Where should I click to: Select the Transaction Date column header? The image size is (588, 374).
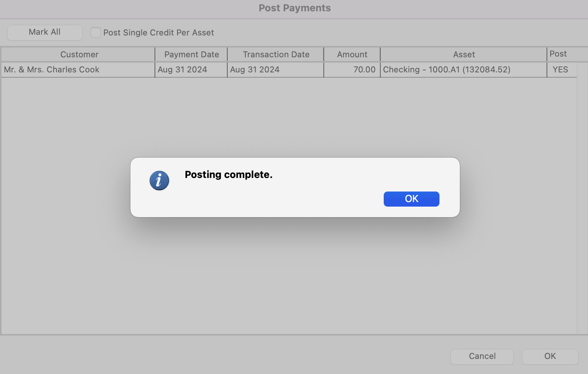pyautogui.click(x=276, y=55)
